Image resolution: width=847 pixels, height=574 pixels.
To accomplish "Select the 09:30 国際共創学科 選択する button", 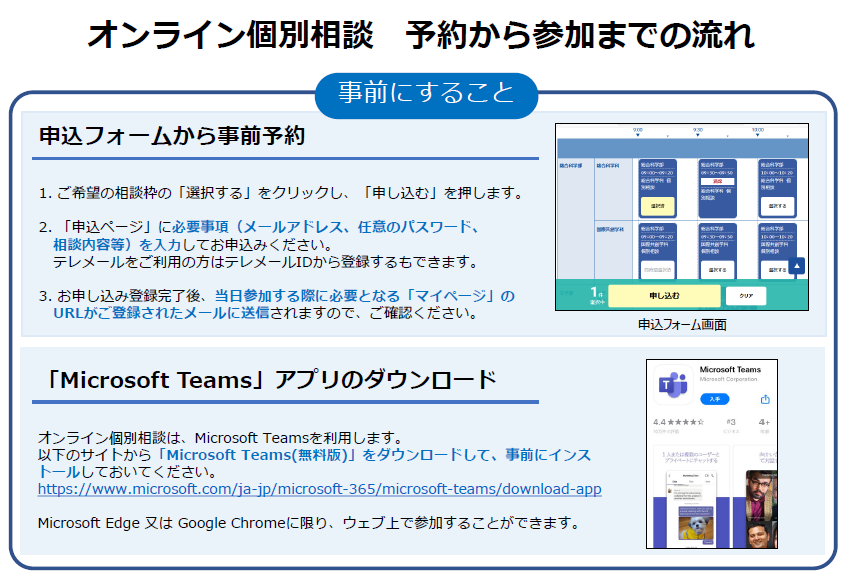I will click(717, 269).
